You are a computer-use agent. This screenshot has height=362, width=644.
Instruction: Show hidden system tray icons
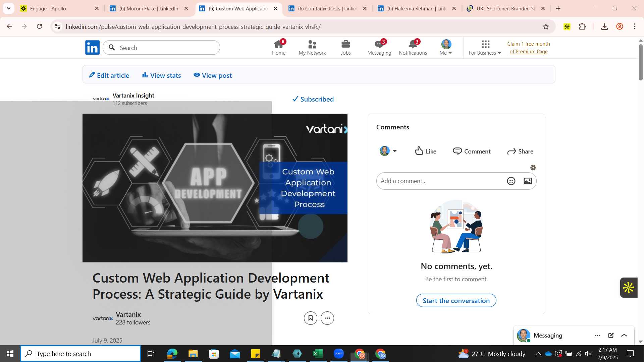[538, 354]
